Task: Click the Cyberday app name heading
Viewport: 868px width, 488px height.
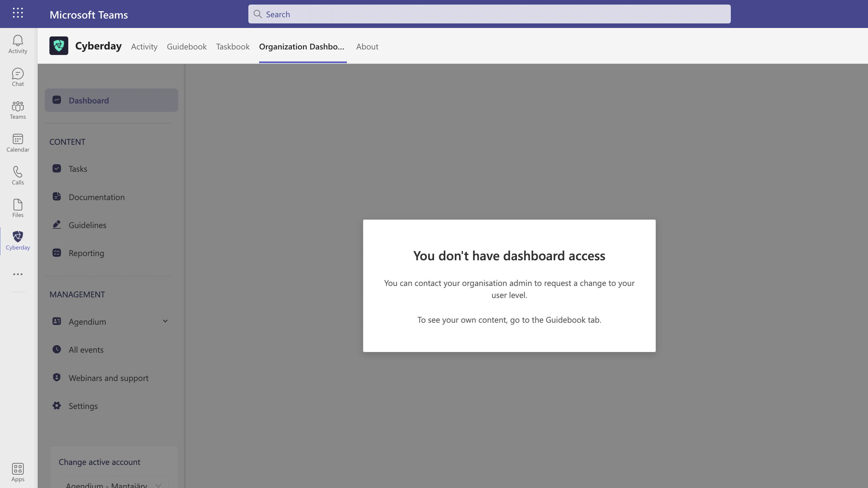Action: (99, 46)
